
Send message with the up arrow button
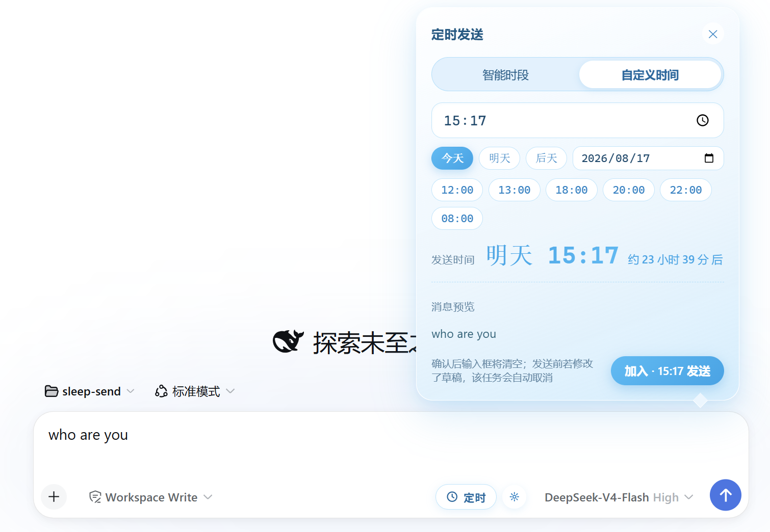(x=726, y=495)
